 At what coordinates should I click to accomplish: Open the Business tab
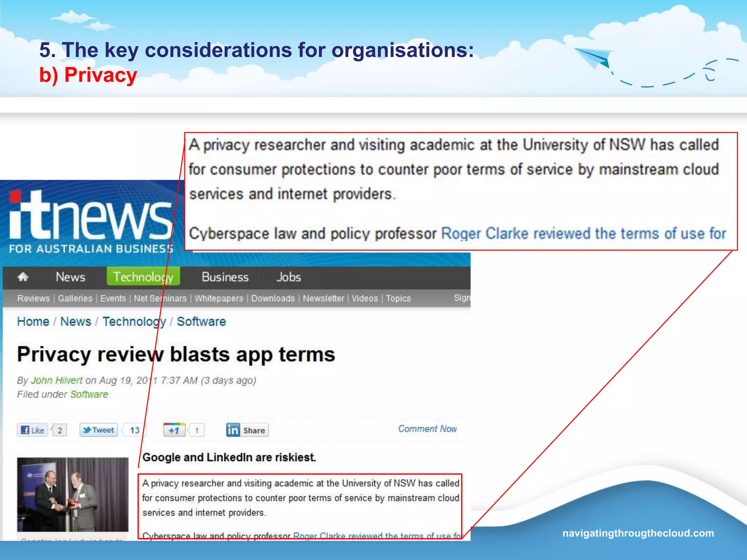(225, 277)
